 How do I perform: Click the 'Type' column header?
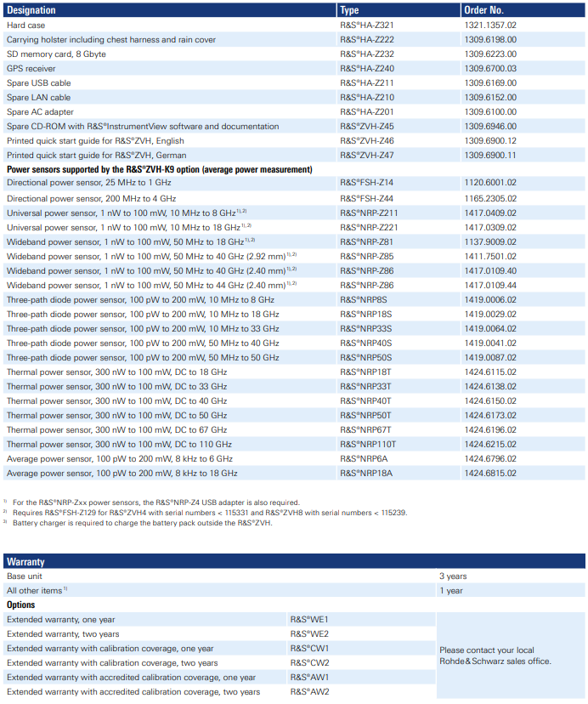click(349, 10)
